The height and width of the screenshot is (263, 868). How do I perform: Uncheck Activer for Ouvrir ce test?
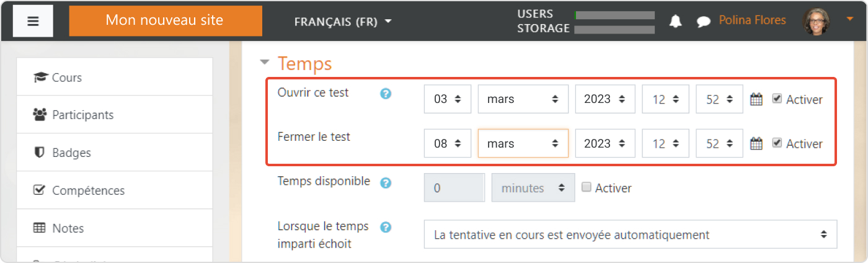click(x=777, y=99)
